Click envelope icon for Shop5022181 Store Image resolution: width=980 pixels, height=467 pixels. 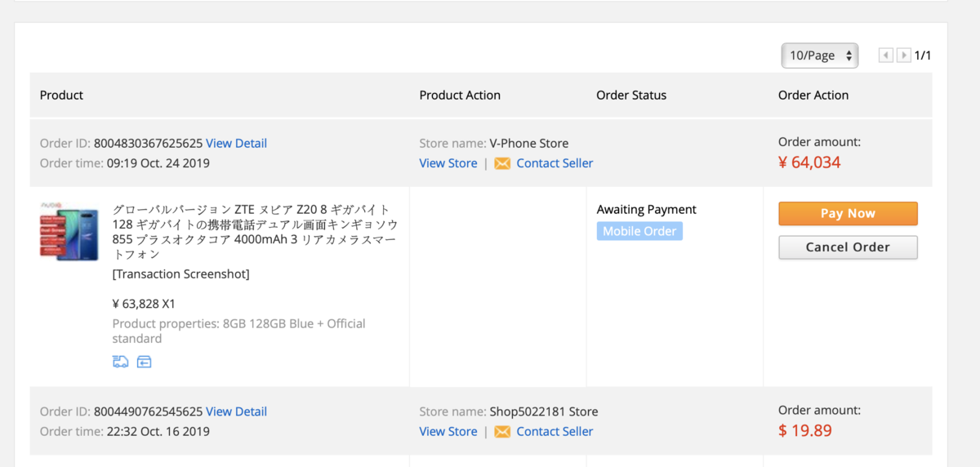click(502, 431)
